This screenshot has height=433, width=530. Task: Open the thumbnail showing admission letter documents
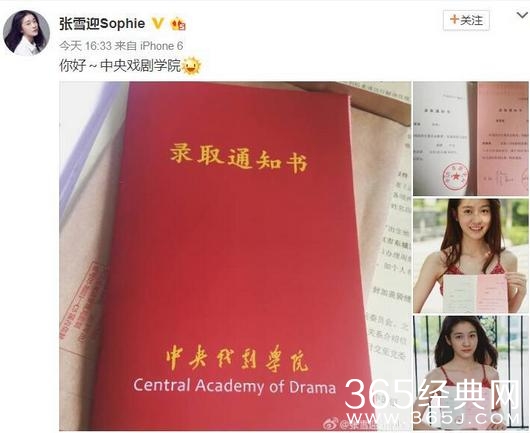pos(471,139)
